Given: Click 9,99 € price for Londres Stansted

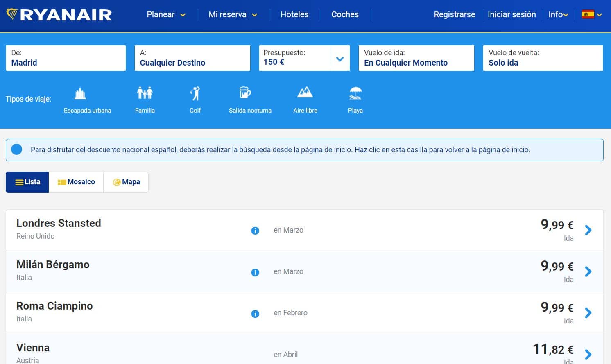Looking at the screenshot, I should click(557, 224).
